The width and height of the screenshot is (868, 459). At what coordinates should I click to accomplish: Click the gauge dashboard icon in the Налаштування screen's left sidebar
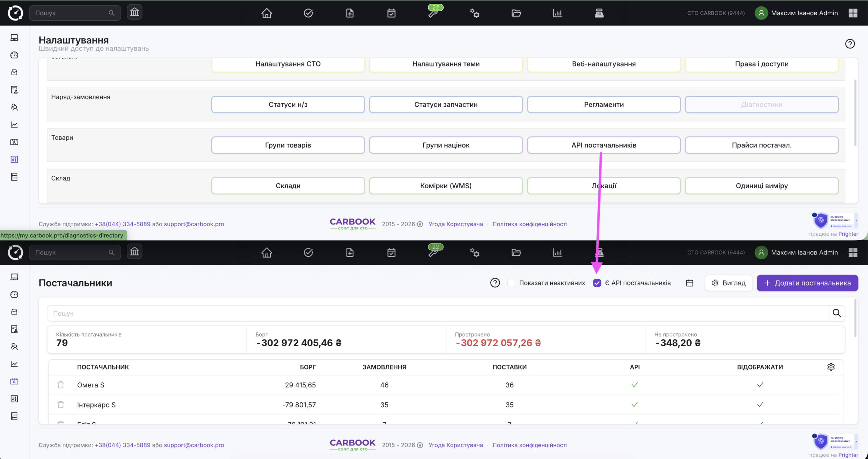[x=14, y=55]
